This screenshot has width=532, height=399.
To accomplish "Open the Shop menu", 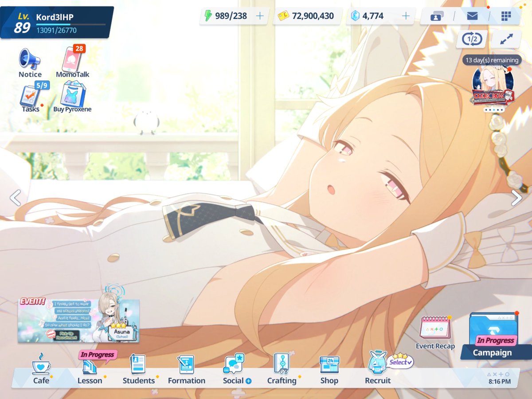I will (x=329, y=370).
